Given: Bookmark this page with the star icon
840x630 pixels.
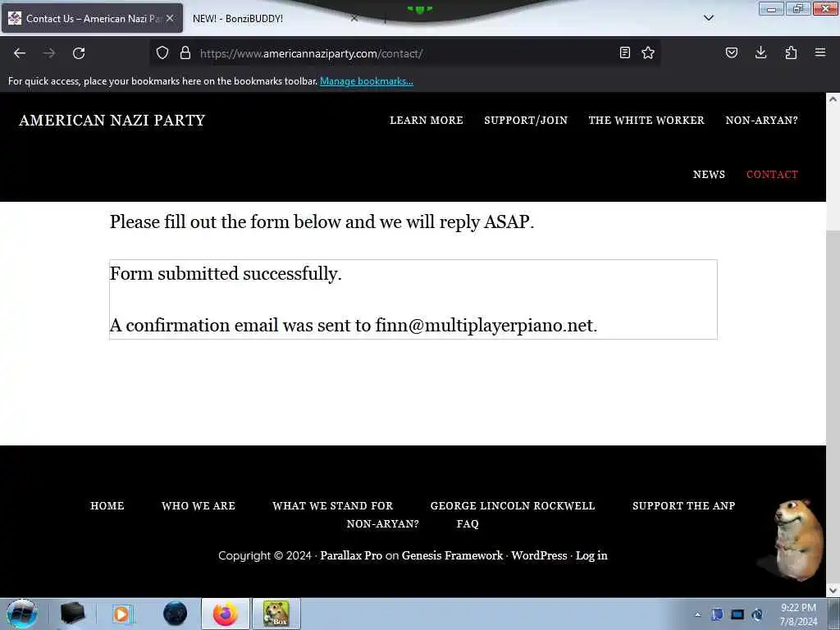Looking at the screenshot, I should tap(648, 52).
